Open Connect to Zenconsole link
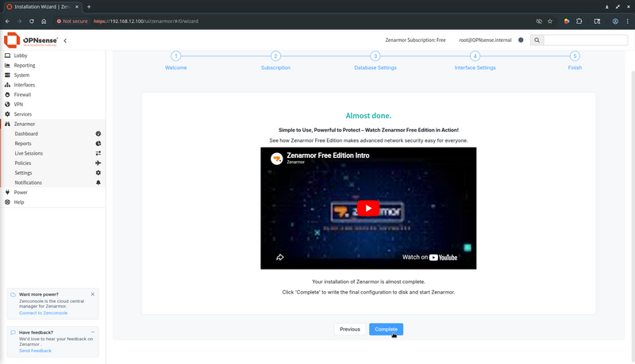635x364 pixels. 44,313
